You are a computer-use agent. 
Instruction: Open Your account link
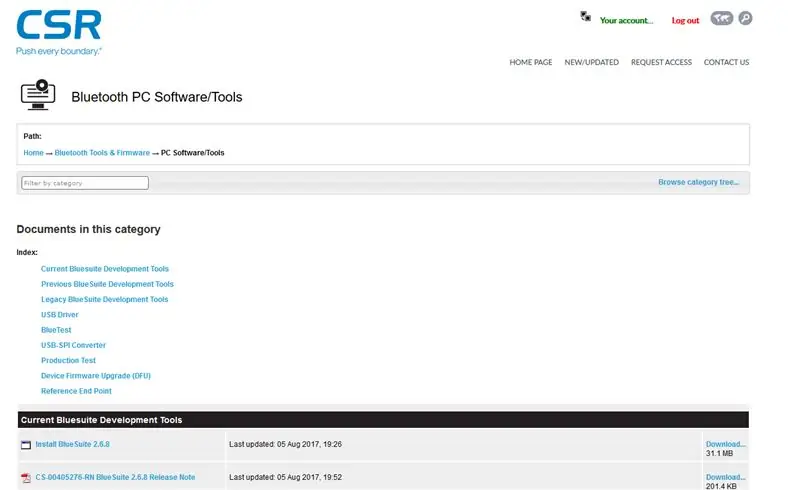coord(626,20)
